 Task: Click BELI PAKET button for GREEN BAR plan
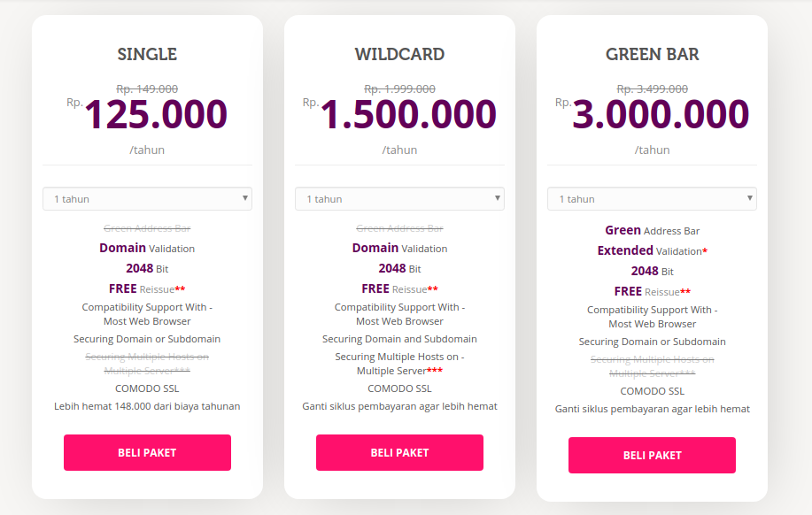click(652, 455)
